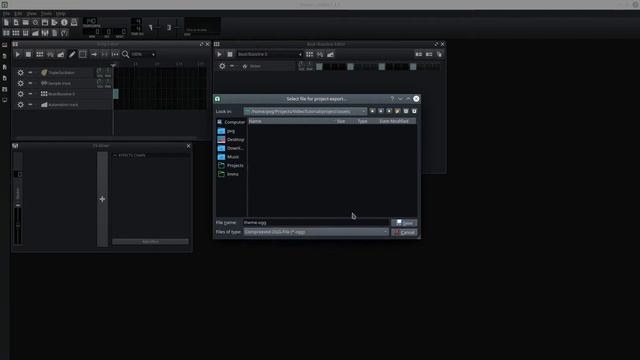Click the TripleOscillator track name button
Image resolution: width=640 pixels, height=360 pixels.
67,73
